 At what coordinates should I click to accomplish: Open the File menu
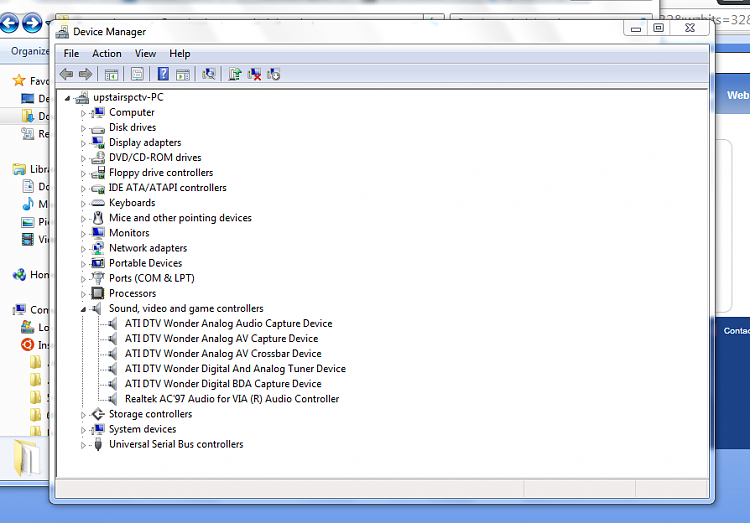pyautogui.click(x=71, y=54)
